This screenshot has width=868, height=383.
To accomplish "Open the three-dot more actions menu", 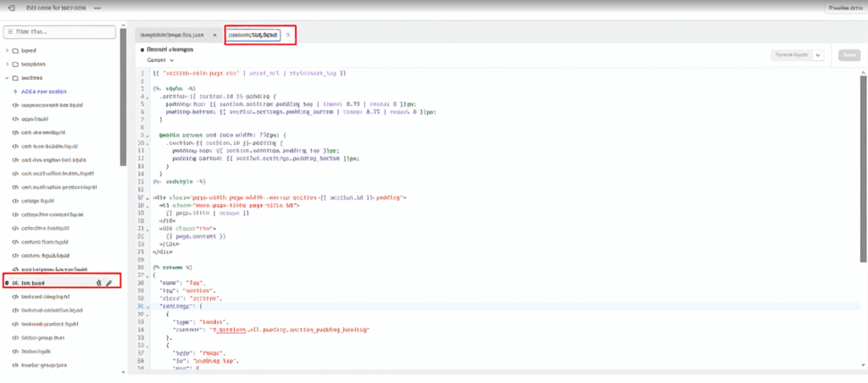I will point(97,8).
